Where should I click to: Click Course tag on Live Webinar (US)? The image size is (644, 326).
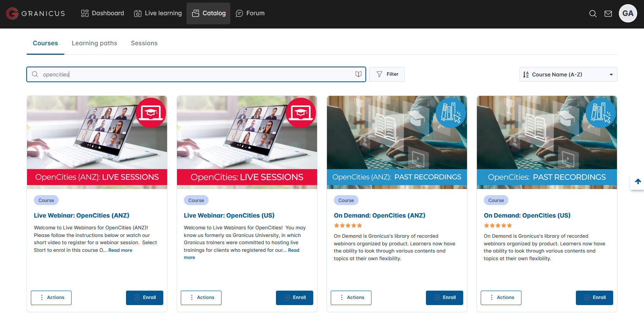(x=196, y=200)
